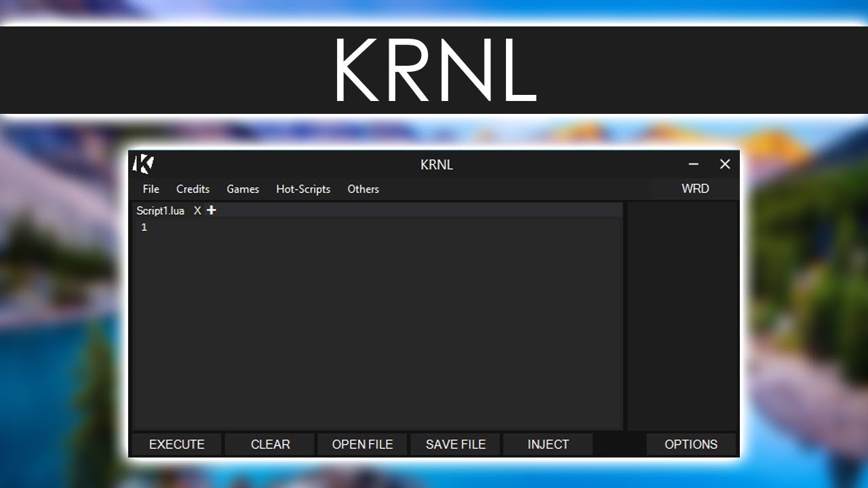This screenshot has width=868, height=488.
Task: Clear the editor with CLEAR button
Action: click(x=270, y=445)
